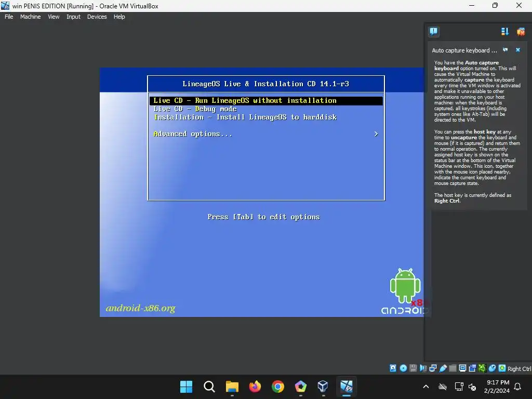Screen dimensions: 532x399
Task: Toggle the notification center speech-bubble icon
Action: 434,32
